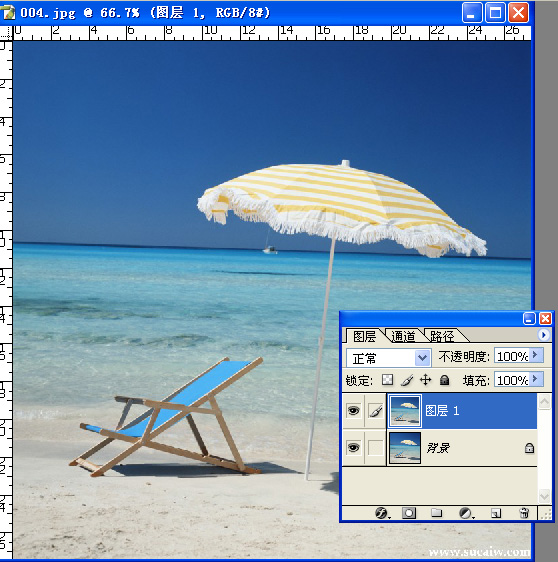Image resolution: width=558 pixels, height=562 pixels.
Task: Create a new layer group folder
Action: (437, 513)
